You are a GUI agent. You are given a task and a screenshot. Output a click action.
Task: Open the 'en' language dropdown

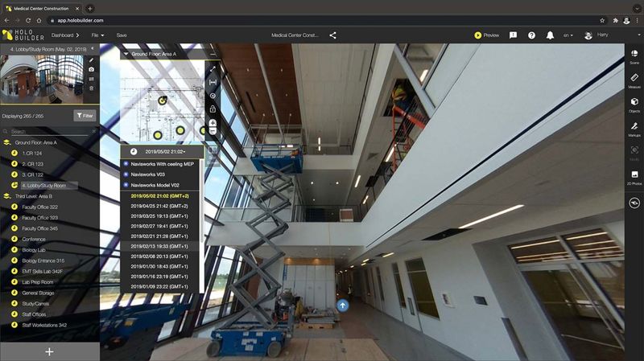(x=569, y=35)
